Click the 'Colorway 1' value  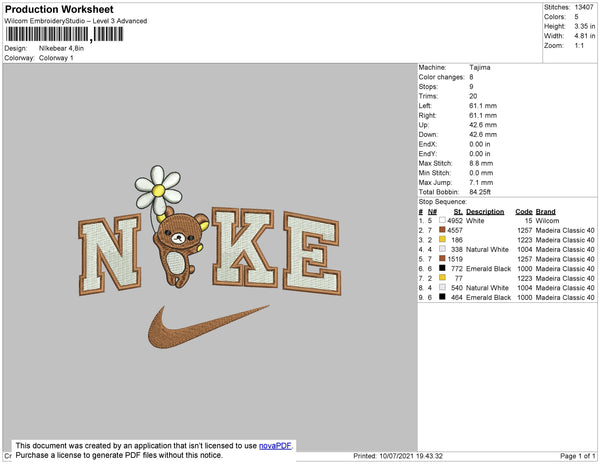[x=56, y=58]
